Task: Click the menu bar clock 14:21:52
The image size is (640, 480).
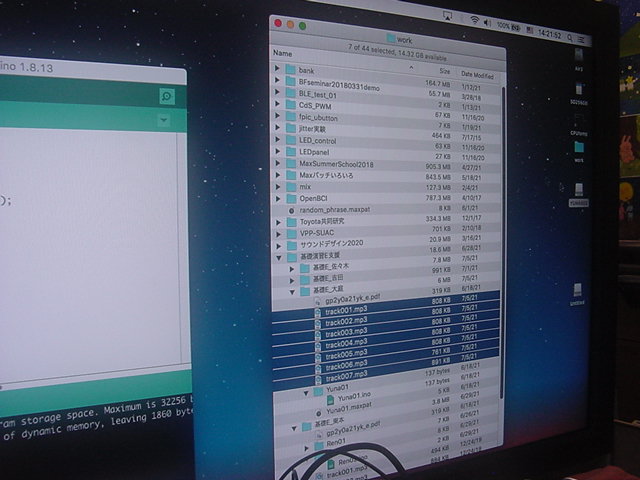Action: [x=549, y=34]
